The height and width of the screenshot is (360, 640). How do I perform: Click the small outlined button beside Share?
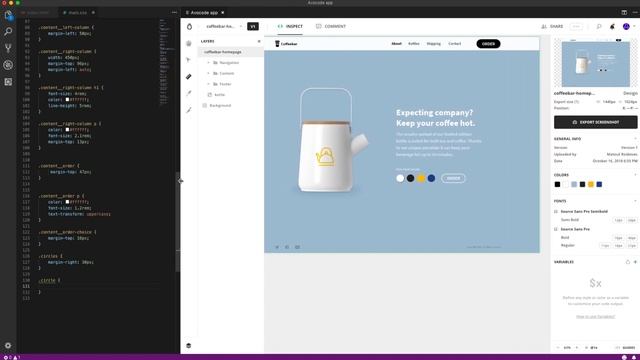point(576,27)
